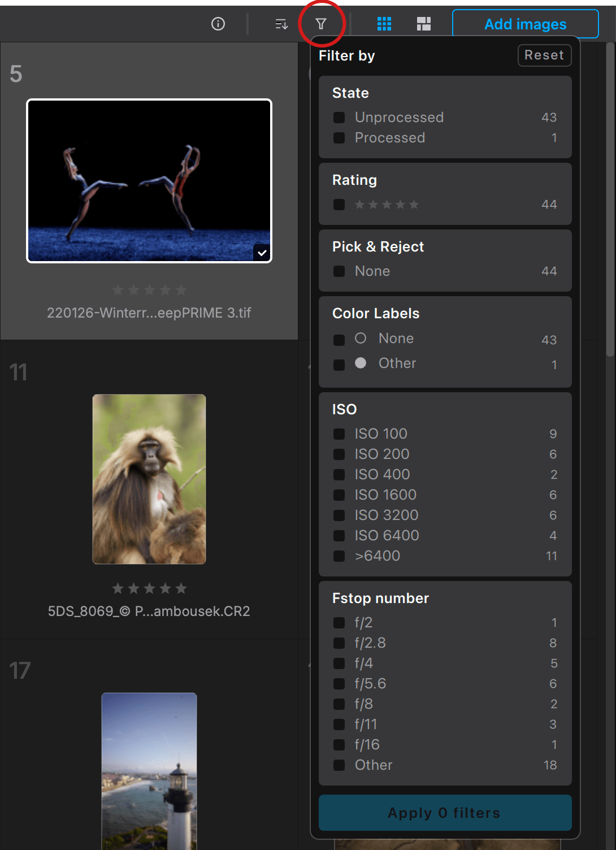Reset all filters

click(x=544, y=55)
